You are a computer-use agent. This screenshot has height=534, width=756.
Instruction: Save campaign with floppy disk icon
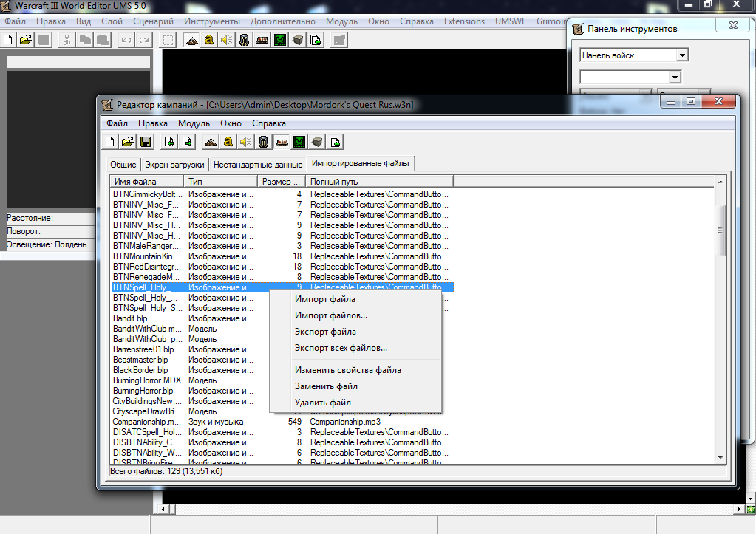pos(145,142)
